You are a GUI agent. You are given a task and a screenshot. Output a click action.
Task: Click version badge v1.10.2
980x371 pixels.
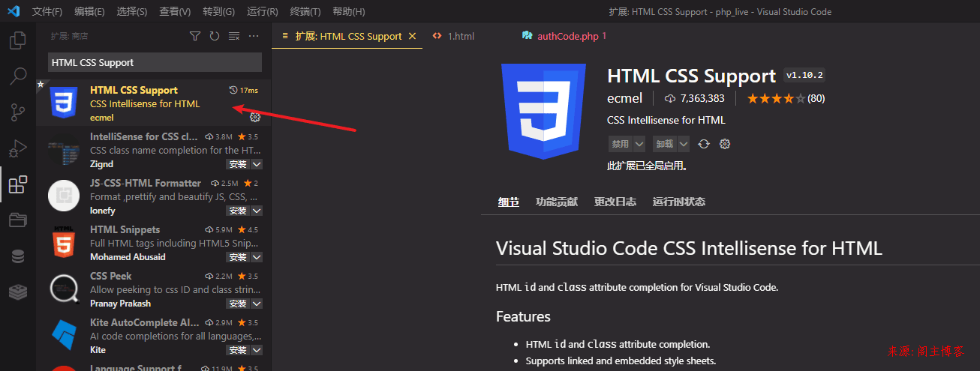tap(804, 75)
